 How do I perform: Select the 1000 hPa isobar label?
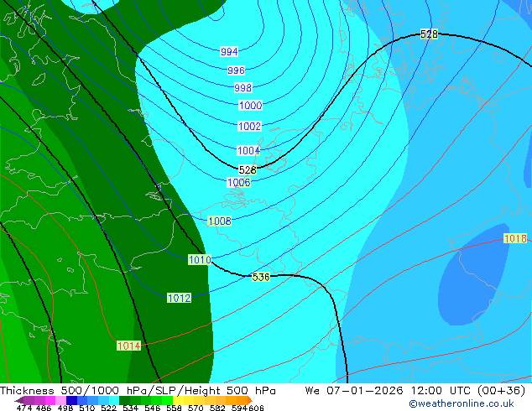(x=250, y=105)
